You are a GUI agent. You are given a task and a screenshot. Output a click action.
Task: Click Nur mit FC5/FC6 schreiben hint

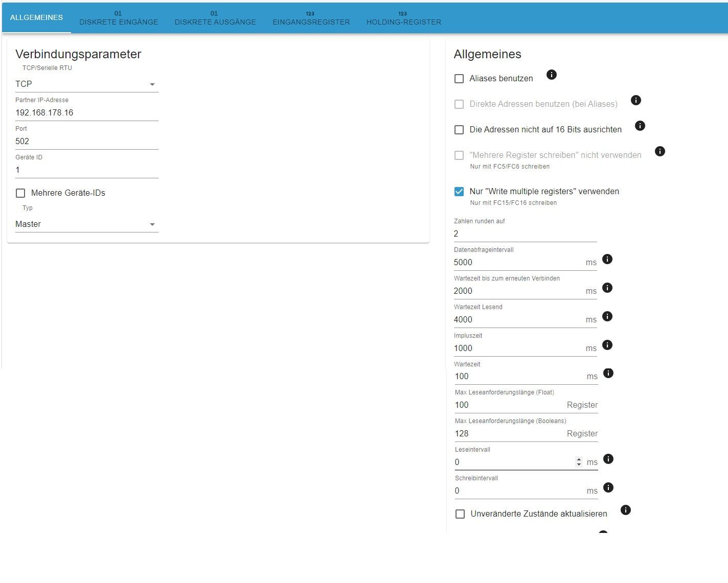pos(510,167)
